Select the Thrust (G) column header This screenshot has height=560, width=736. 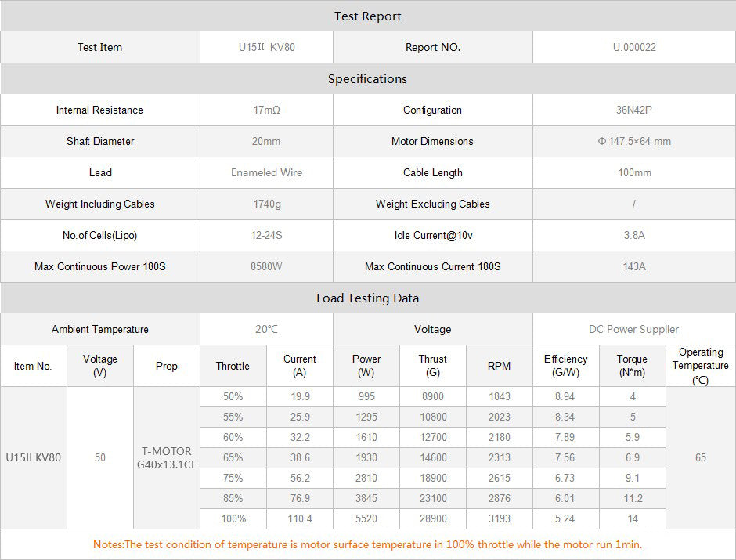tap(433, 366)
